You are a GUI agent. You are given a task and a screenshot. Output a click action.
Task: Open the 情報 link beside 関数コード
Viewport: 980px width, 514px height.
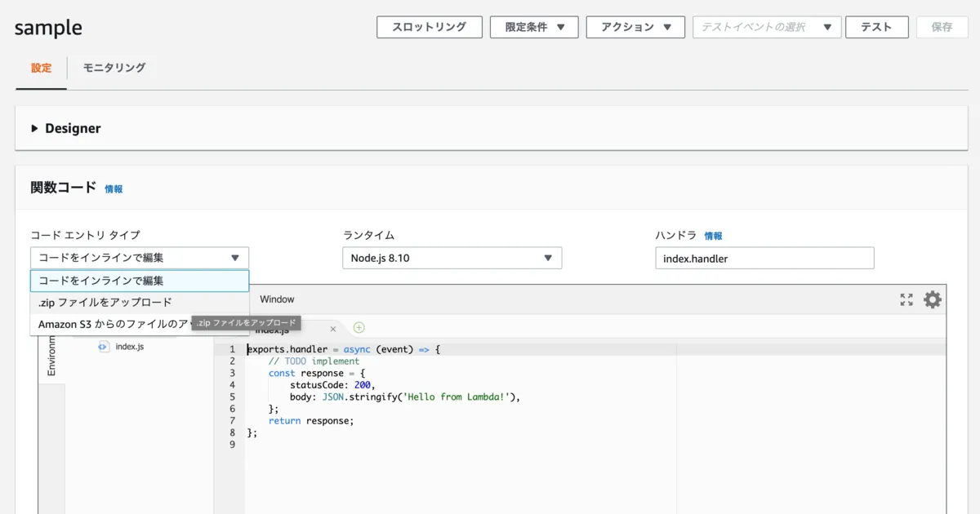[x=114, y=189]
